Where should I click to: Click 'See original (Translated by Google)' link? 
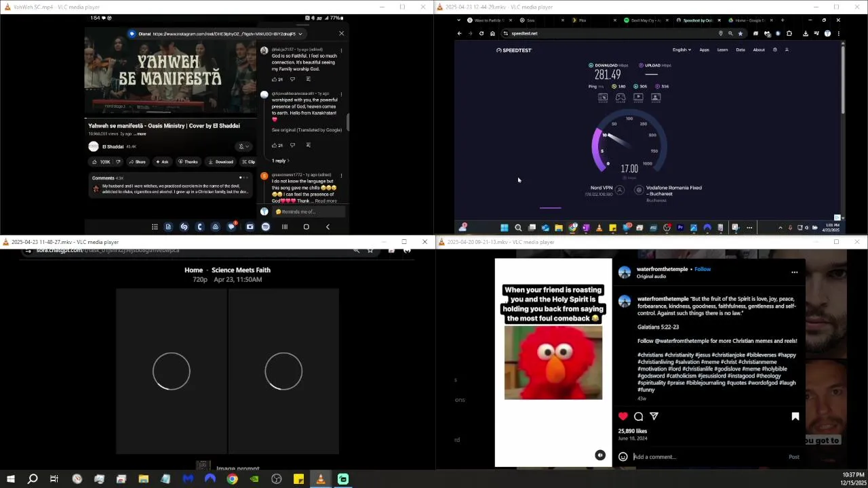click(307, 130)
